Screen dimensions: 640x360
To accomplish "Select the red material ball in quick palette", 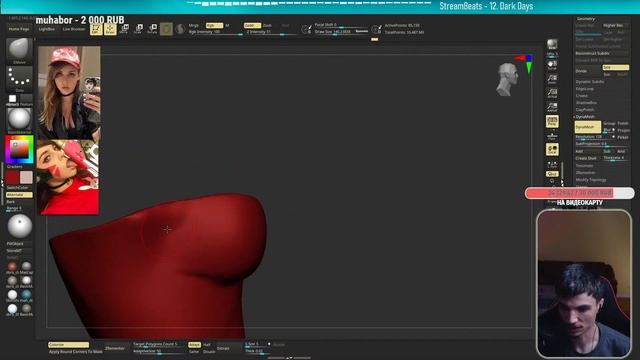I will [x=12, y=267].
